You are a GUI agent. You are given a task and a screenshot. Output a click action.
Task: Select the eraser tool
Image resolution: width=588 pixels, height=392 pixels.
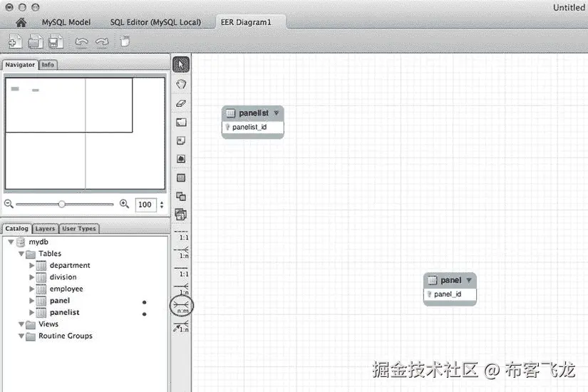point(181,103)
